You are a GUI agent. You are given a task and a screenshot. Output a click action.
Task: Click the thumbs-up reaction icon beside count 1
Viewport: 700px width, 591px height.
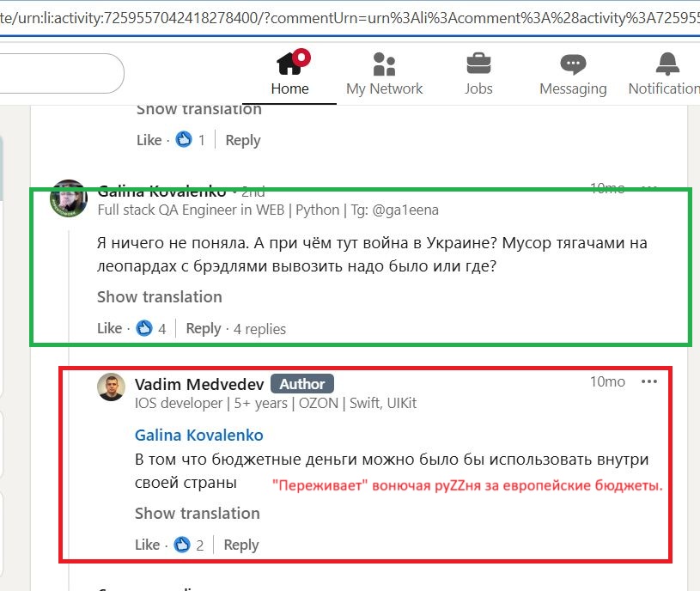click(184, 140)
